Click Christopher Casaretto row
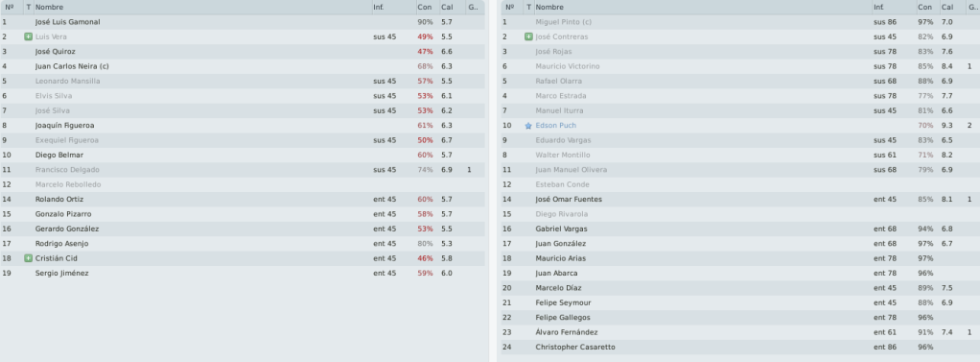 (740, 347)
